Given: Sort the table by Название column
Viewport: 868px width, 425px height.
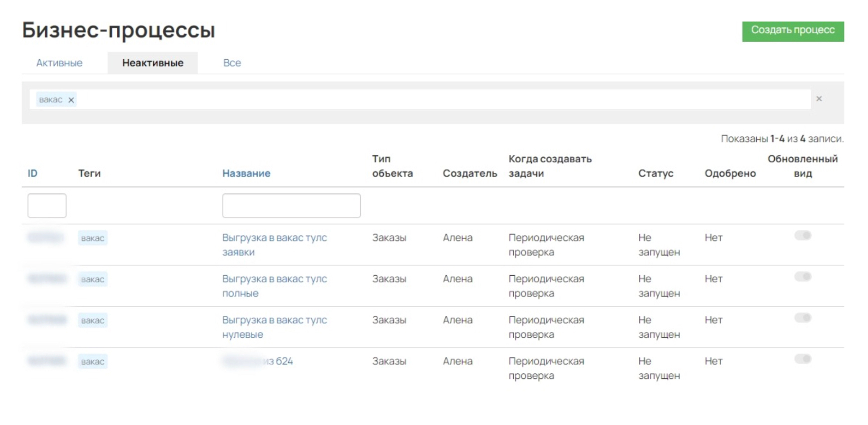Looking at the screenshot, I should point(246,173).
